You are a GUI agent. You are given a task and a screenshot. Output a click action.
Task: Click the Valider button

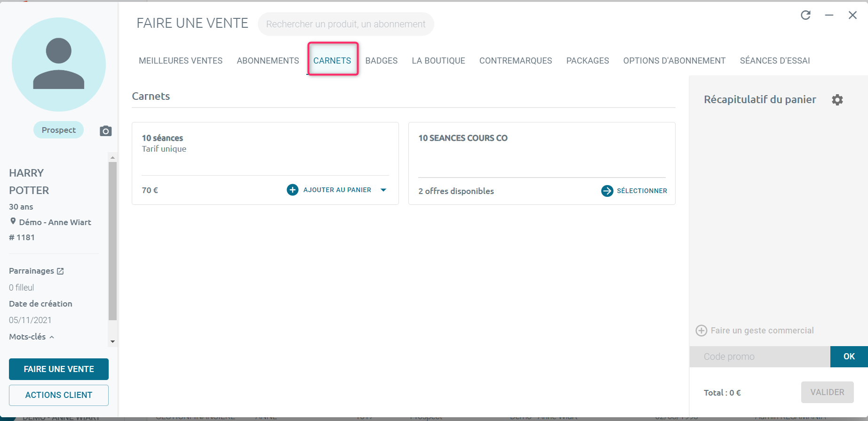pos(827,392)
